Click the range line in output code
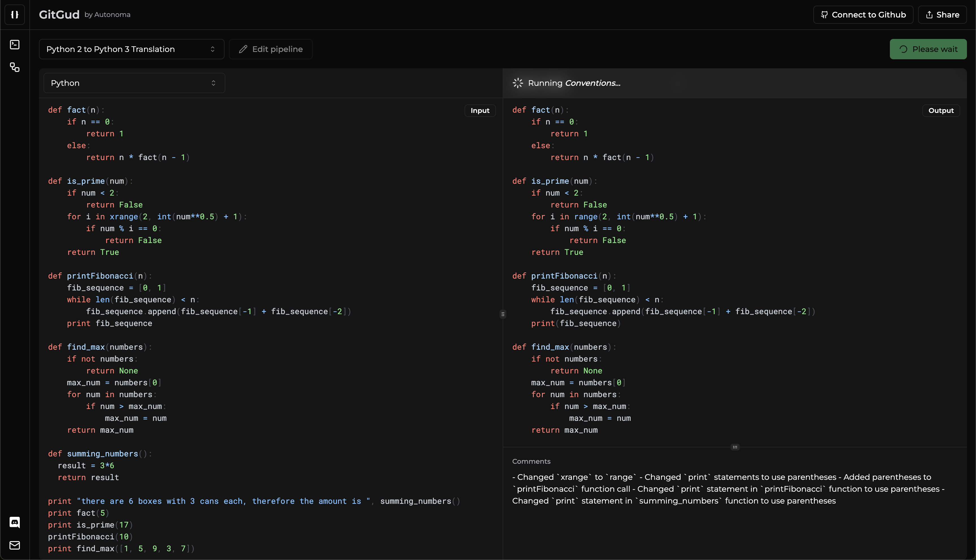976x560 pixels. pyautogui.click(x=618, y=216)
